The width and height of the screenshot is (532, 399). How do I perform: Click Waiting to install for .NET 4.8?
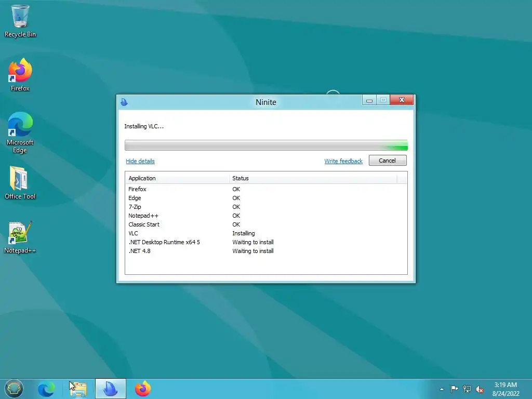[253, 251]
